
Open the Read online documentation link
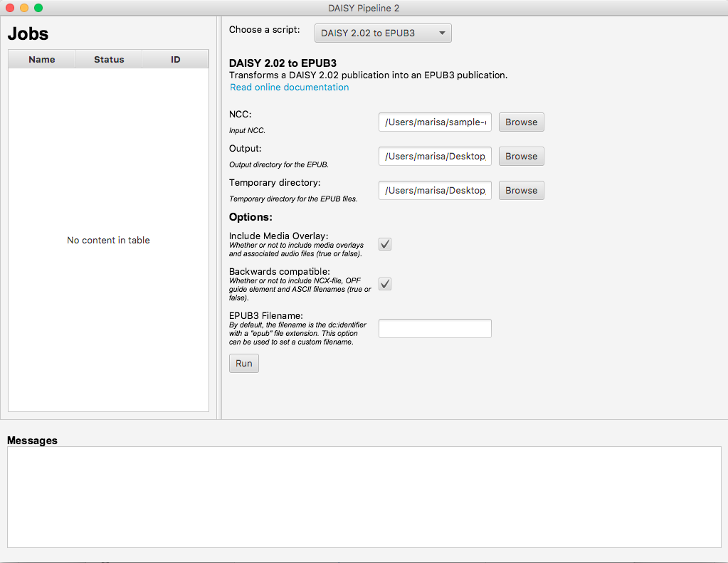click(289, 88)
